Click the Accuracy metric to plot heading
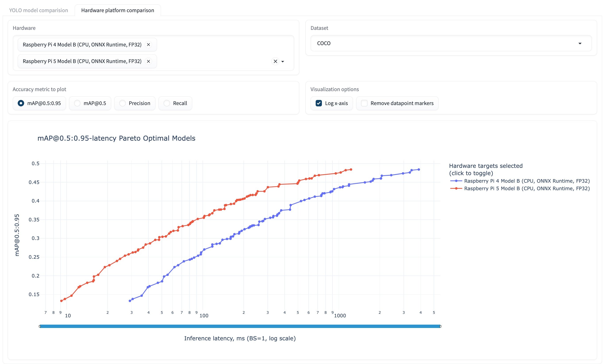Viewport: 607px width, 364px height. click(x=39, y=89)
